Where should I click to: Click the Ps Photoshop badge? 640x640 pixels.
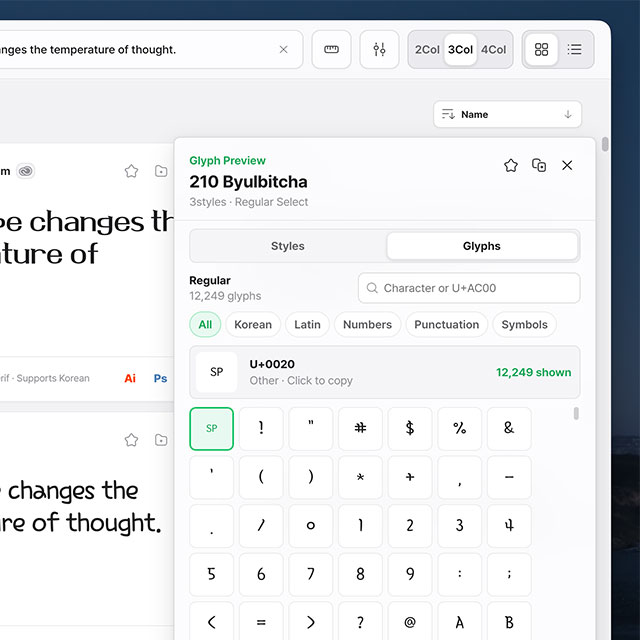click(x=160, y=378)
